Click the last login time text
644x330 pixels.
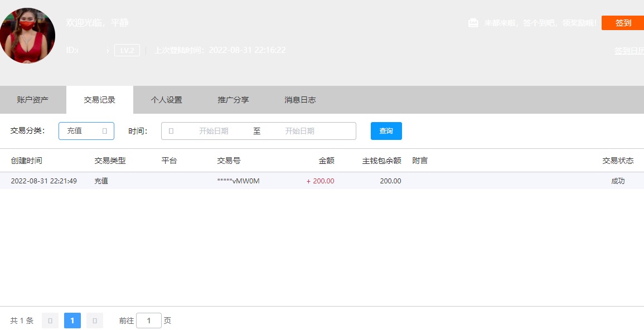tap(220, 50)
